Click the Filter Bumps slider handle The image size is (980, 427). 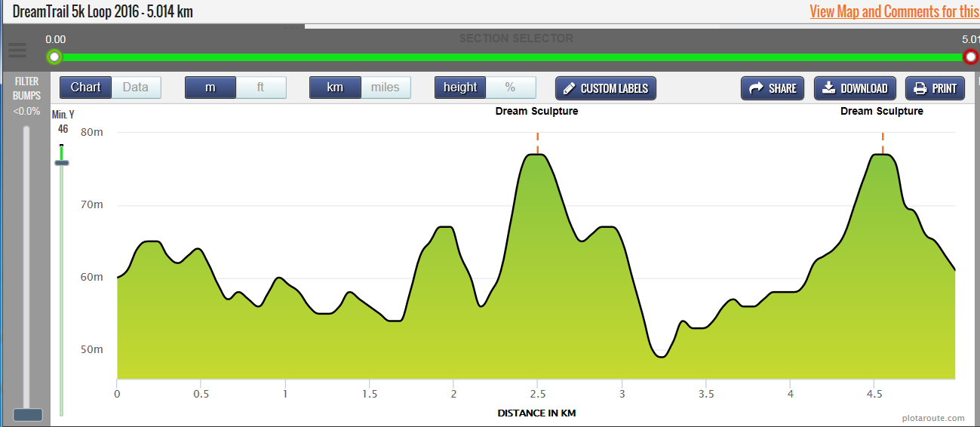(28, 414)
